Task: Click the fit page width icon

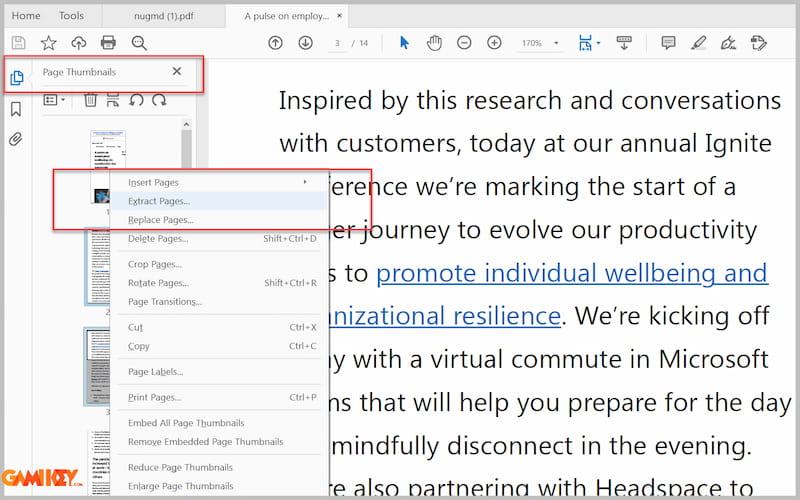Action: pyautogui.click(x=585, y=43)
